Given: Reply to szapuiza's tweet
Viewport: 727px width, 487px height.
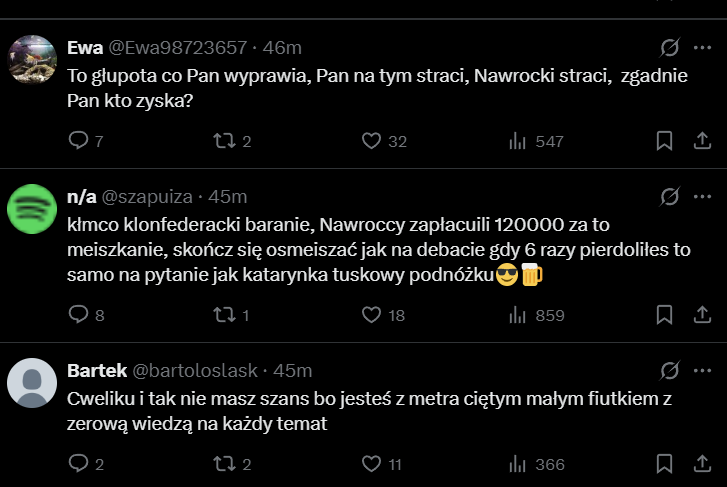Looking at the screenshot, I should (x=78, y=315).
